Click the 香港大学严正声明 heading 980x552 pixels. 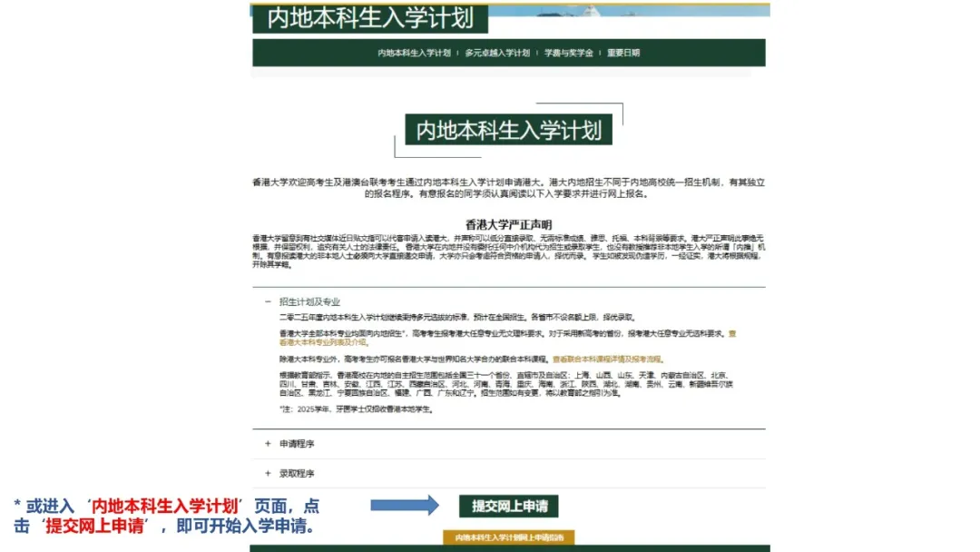pos(509,224)
